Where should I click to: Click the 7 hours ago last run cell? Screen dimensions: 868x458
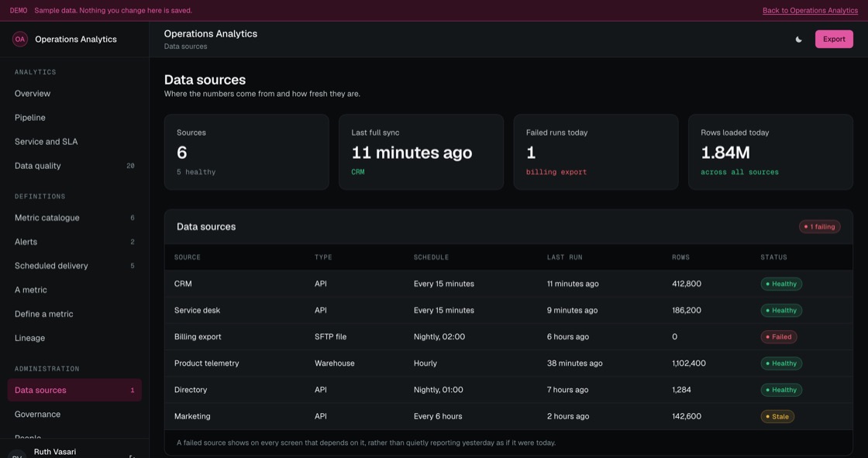(567, 390)
